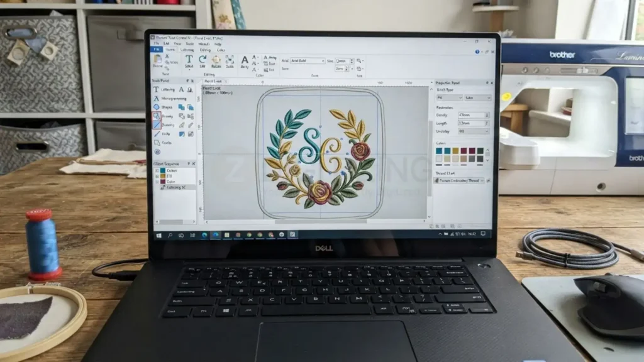This screenshot has height=362, width=644.
Task: Activate the red-outlined diagonal line tool
Action: [157, 125]
